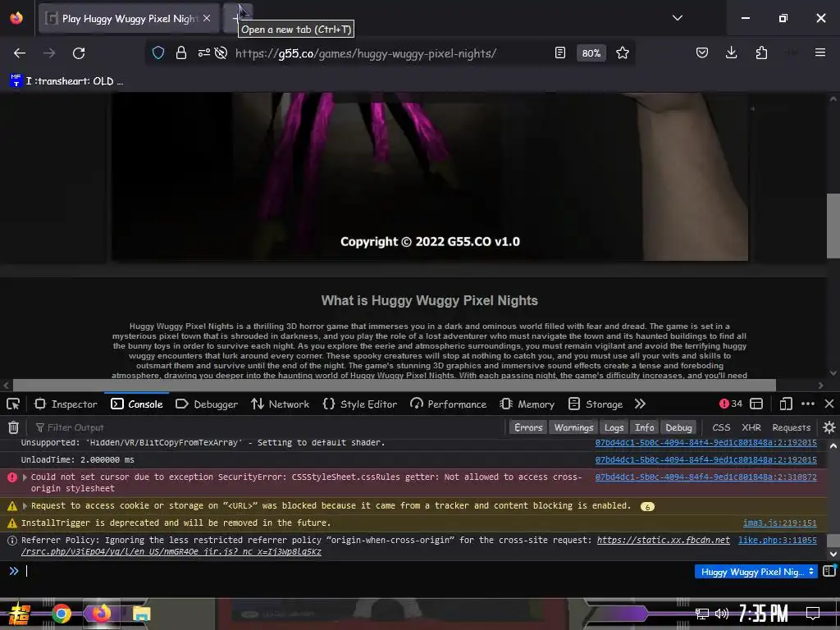Click the page horizontal scrollbar

[x=395, y=386]
